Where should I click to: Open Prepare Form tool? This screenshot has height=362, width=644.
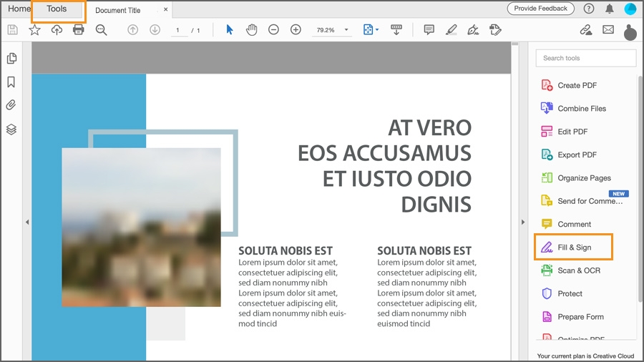coord(572,317)
